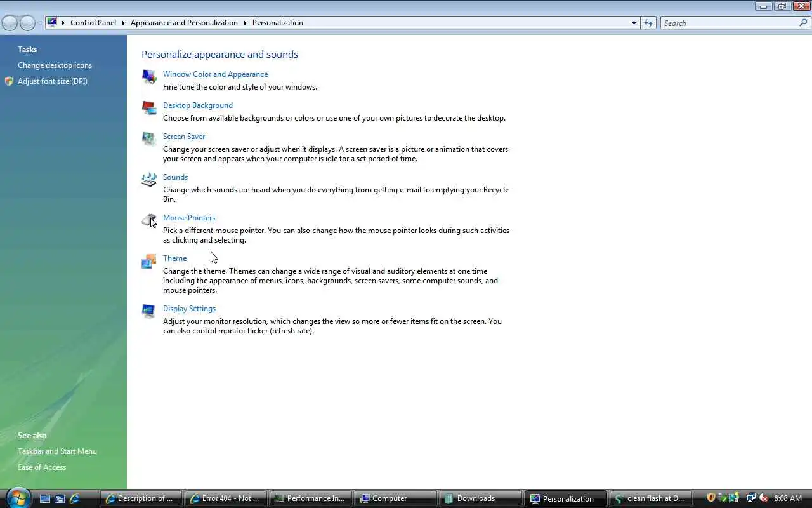Click the Desktop Background icon
Viewport: 812px width, 508px height.
point(149,108)
